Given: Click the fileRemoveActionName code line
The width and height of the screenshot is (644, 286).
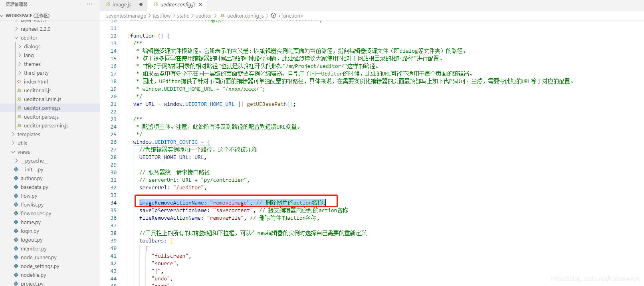Looking at the screenshot, I should click(230, 218).
